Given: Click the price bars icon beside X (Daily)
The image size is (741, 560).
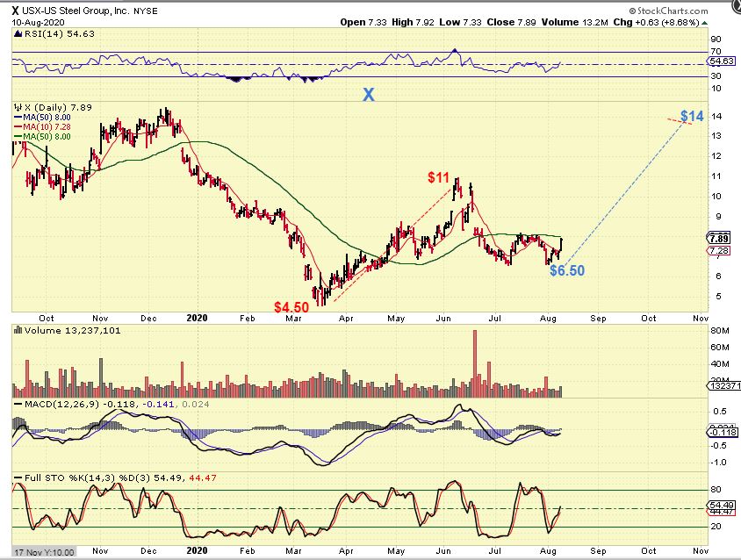Looking at the screenshot, I should click(x=18, y=107).
